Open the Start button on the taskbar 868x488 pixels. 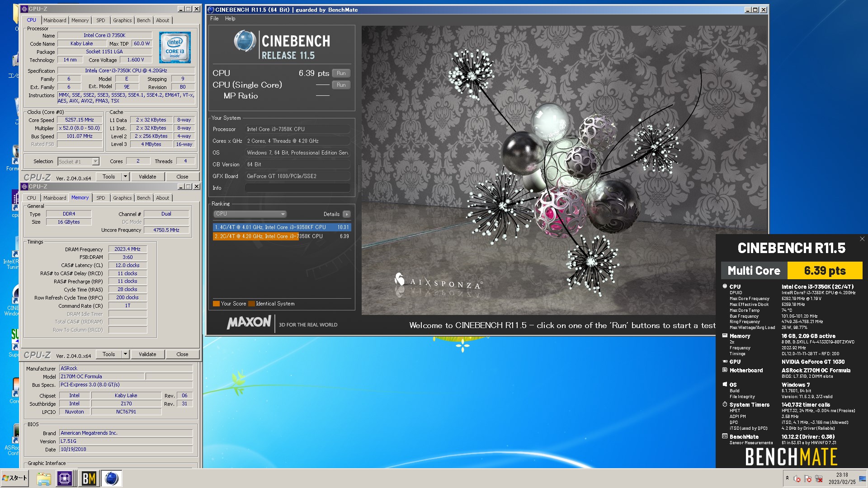click(15, 478)
